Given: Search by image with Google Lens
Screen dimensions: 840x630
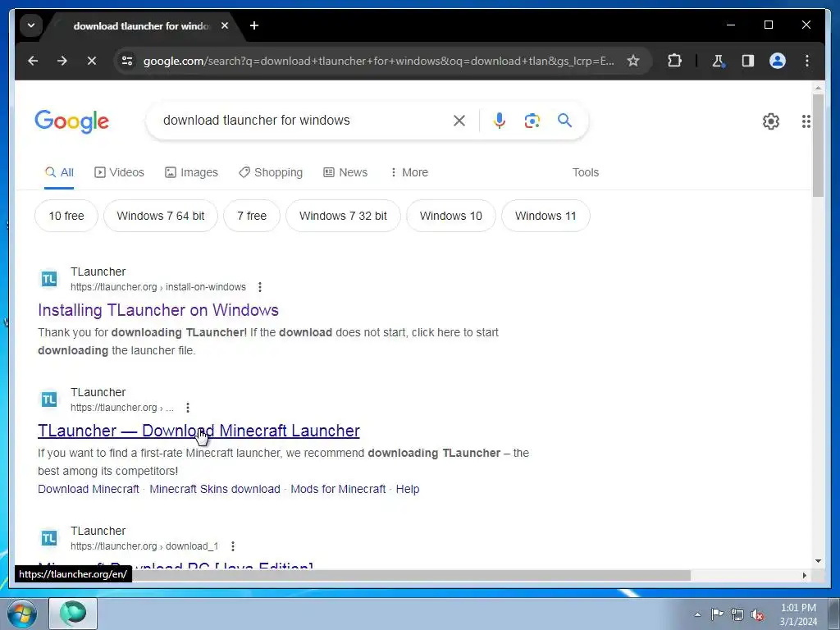Looking at the screenshot, I should 532,121.
